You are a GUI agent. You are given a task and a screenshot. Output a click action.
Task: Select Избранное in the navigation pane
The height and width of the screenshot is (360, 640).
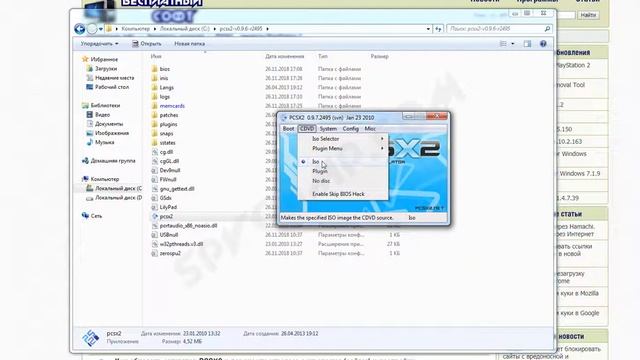(104, 59)
